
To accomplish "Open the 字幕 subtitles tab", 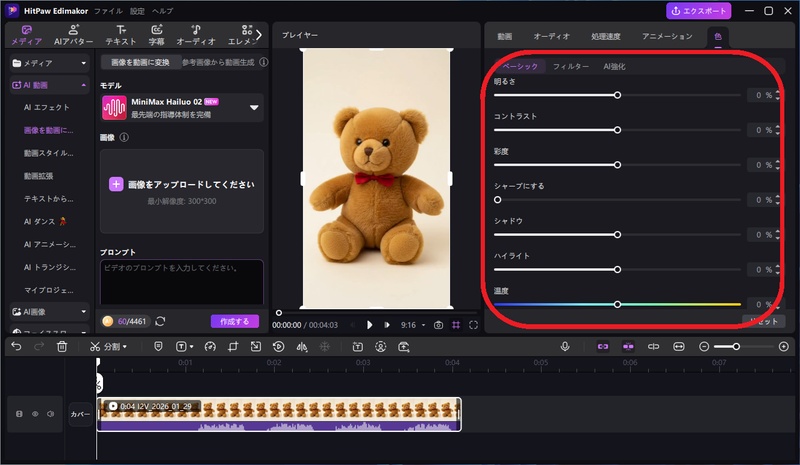I will (157, 35).
